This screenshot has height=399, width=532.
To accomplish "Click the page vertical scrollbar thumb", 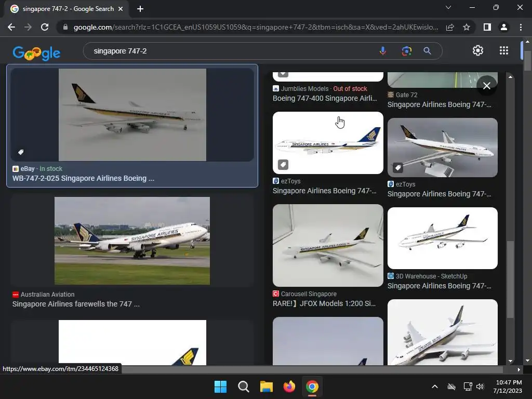I will pos(527,61).
